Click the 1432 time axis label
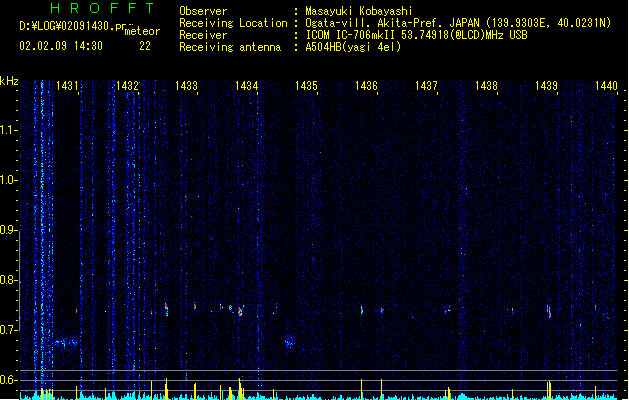Screen dimensions: 629x400 pos(127,86)
